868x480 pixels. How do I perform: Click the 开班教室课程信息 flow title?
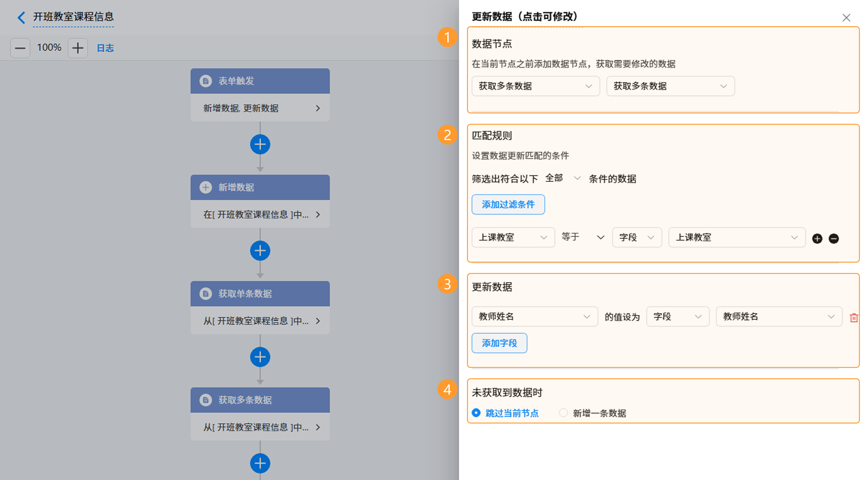[x=73, y=17]
